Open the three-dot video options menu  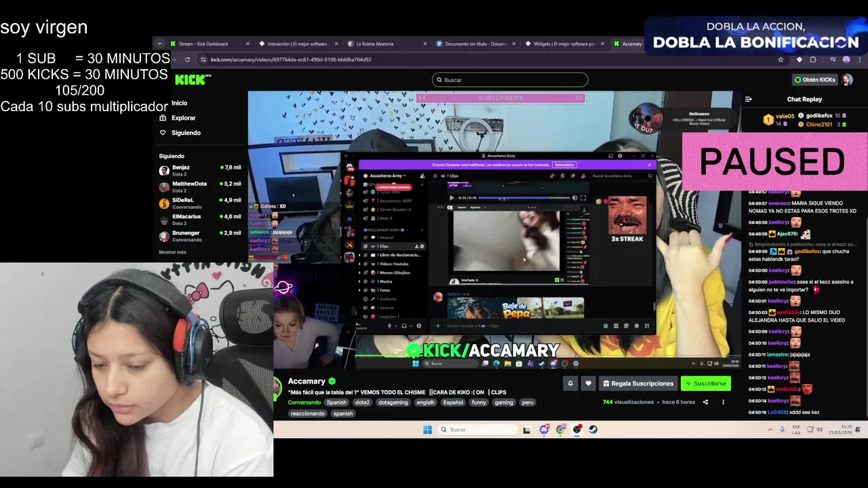pos(723,402)
